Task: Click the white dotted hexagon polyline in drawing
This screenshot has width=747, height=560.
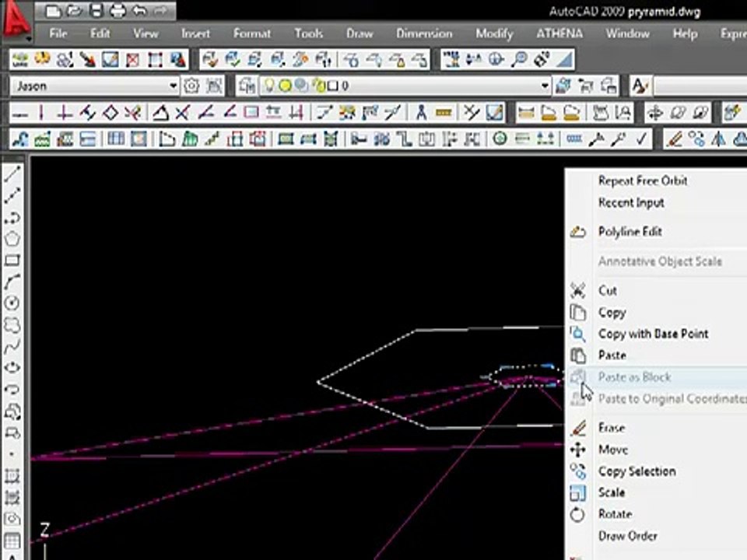Action: point(366,355)
